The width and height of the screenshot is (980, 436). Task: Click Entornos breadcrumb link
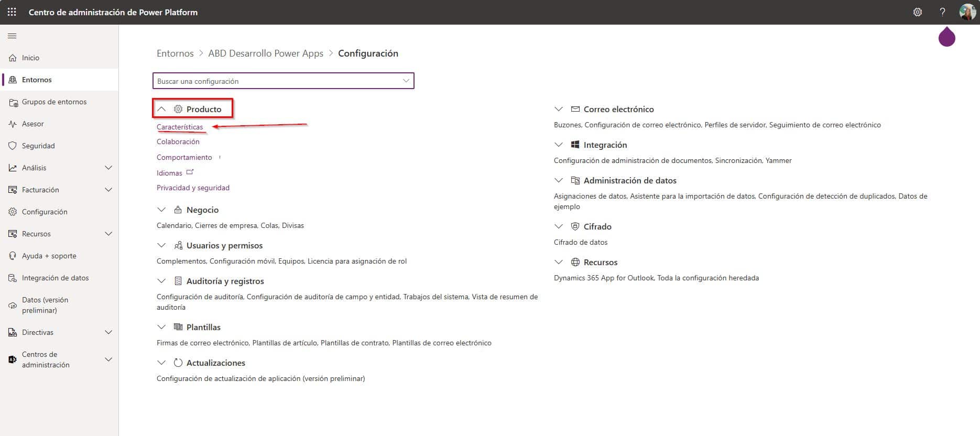click(x=175, y=53)
